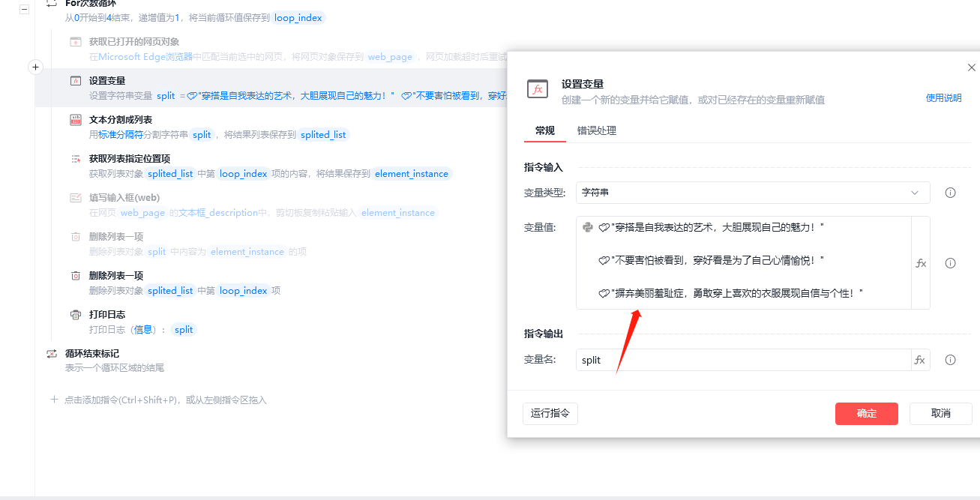Click info icon next to 变量类型 dropdown
This screenshot has width=980, height=500.
[x=950, y=193]
